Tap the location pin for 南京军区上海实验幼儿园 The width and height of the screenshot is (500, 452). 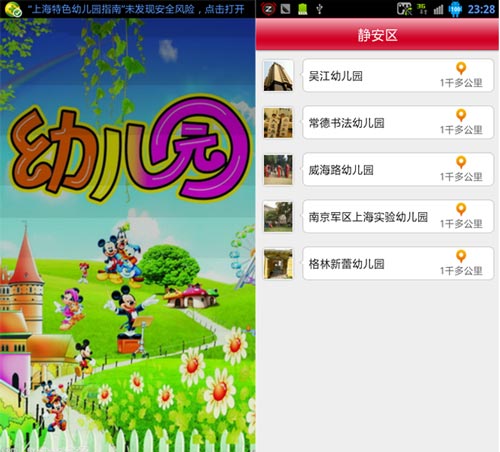pyautogui.click(x=461, y=209)
